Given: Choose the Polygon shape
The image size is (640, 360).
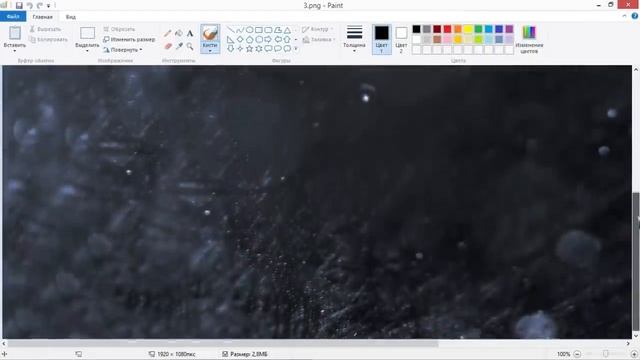Looking at the screenshot, I should coord(278,30).
